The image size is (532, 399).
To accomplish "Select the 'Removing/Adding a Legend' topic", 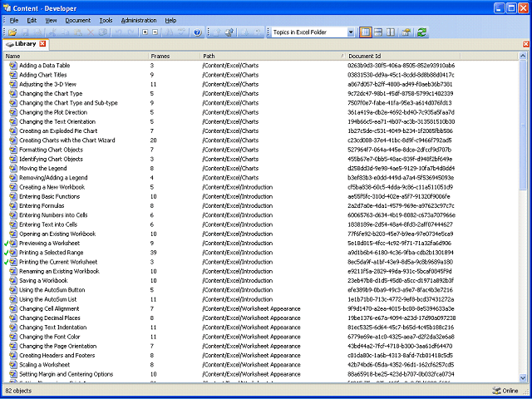I will pos(53,178).
